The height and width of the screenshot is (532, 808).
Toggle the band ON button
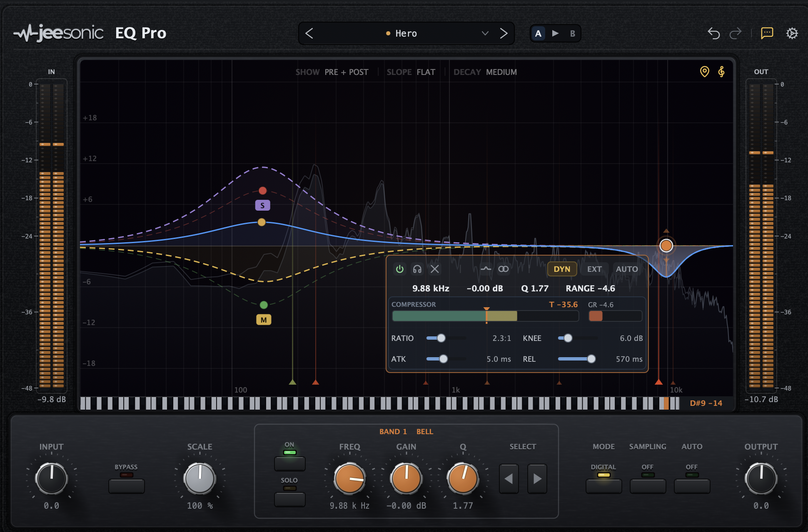click(289, 463)
